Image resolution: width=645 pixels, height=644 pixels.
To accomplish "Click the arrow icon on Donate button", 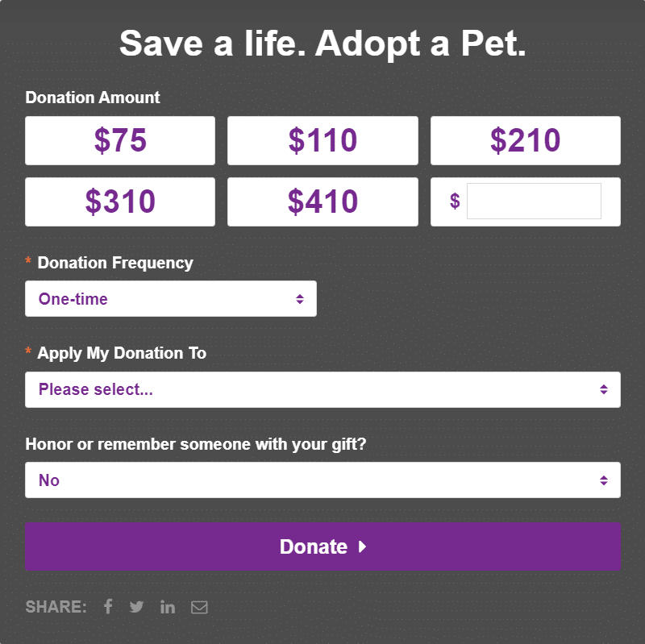I will (362, 546).
